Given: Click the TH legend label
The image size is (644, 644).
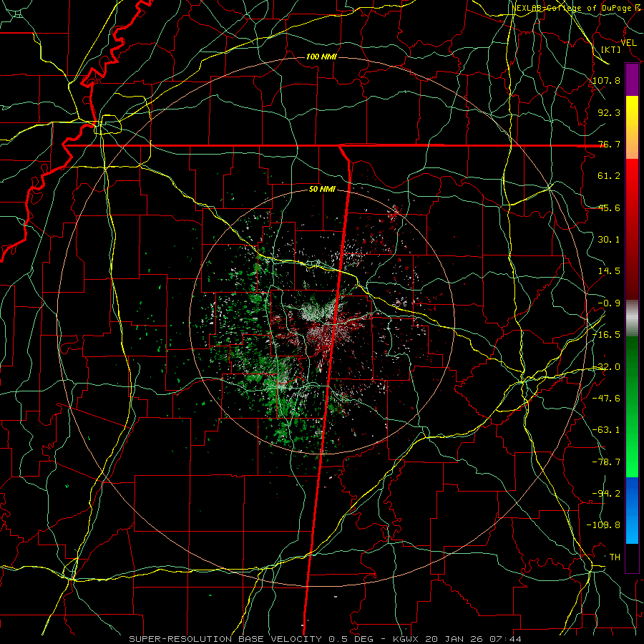Looking at the screenshot, I should [615, 557].
